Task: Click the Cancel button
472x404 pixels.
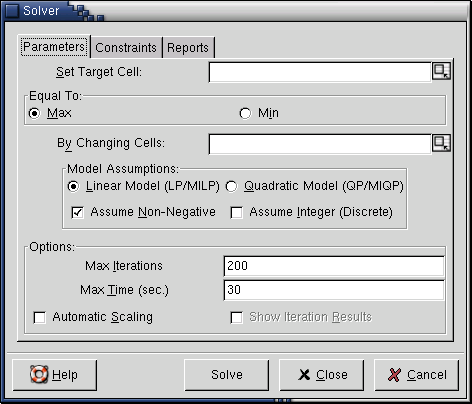Action: [x=416, y=375]
